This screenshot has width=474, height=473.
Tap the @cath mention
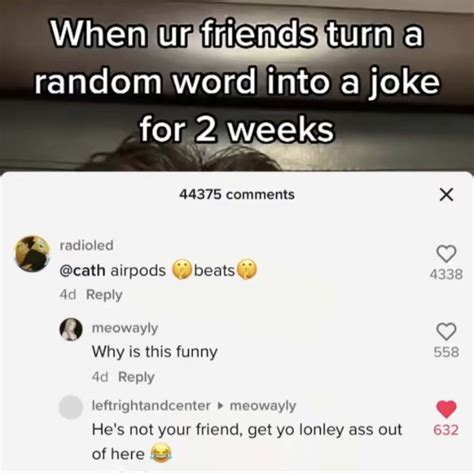coord(82,270)
